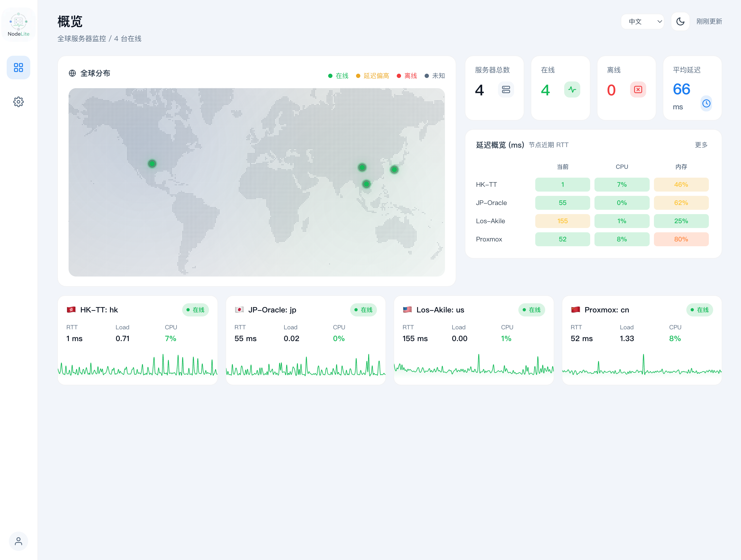This screenshot has height=560, width=741.
Task: Open the settings gear in sidebar
Action: click(18, 102)
